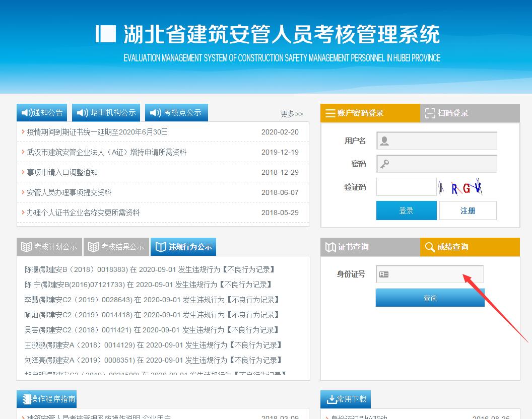The height and width of the screenshot is (419, 532).
Task: Click the date 2018-05-29
Action: click(280, 213)
